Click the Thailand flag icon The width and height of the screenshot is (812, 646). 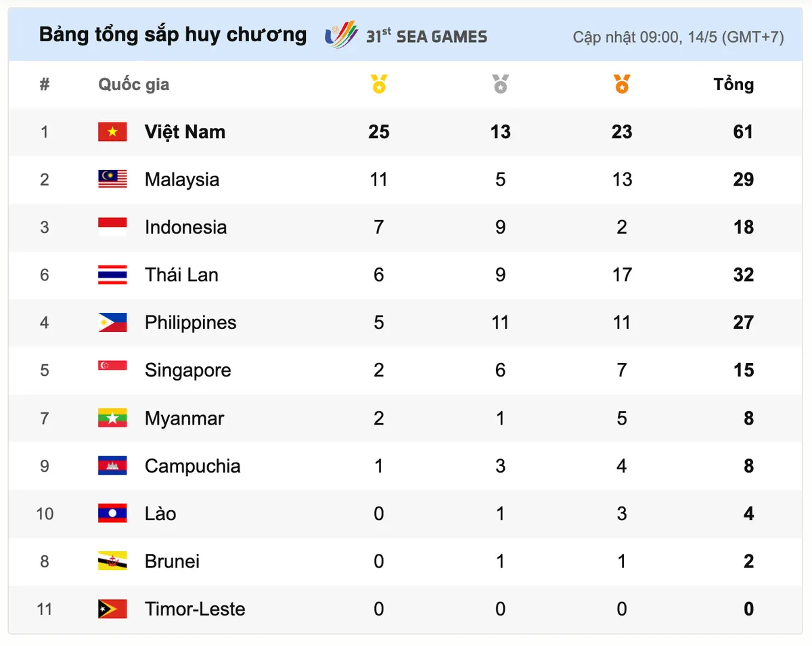[x=112, y=275]
